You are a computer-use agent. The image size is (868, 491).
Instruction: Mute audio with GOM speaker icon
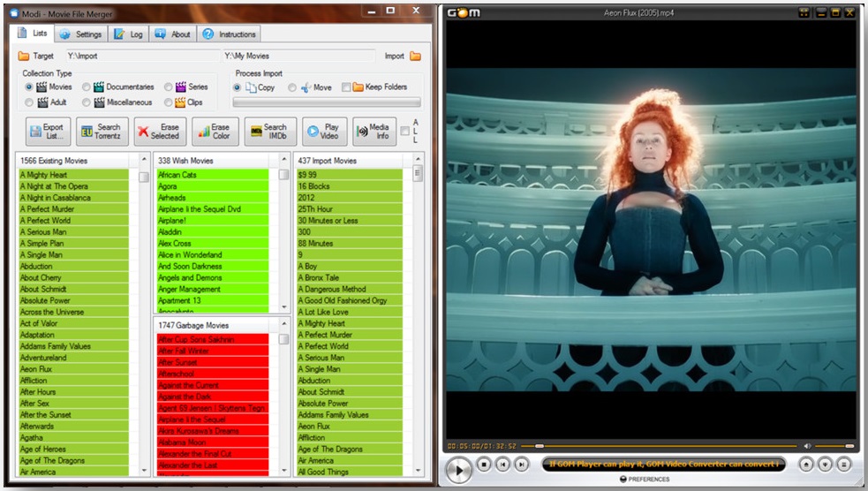coord(806,446)
